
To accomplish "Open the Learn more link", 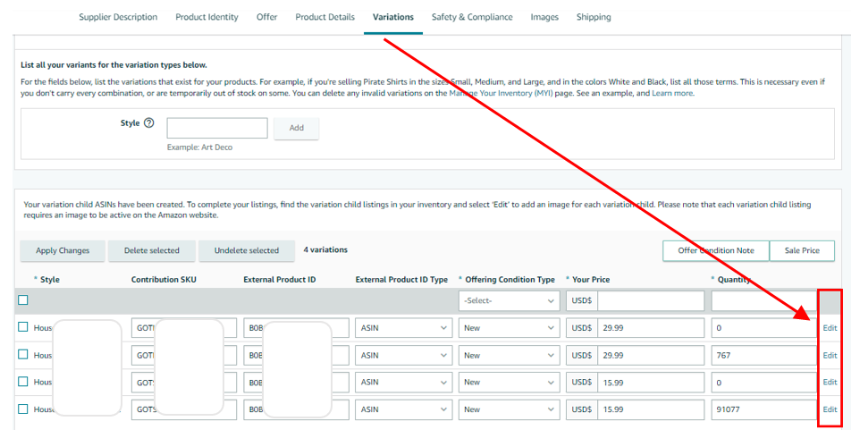I will pos(672,93).
